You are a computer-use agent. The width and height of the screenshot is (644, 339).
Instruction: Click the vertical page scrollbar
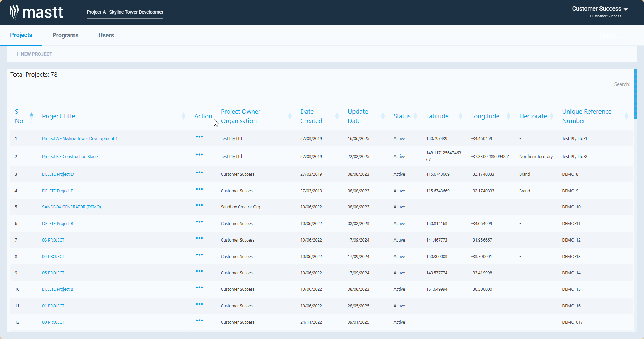pos(635,94)
